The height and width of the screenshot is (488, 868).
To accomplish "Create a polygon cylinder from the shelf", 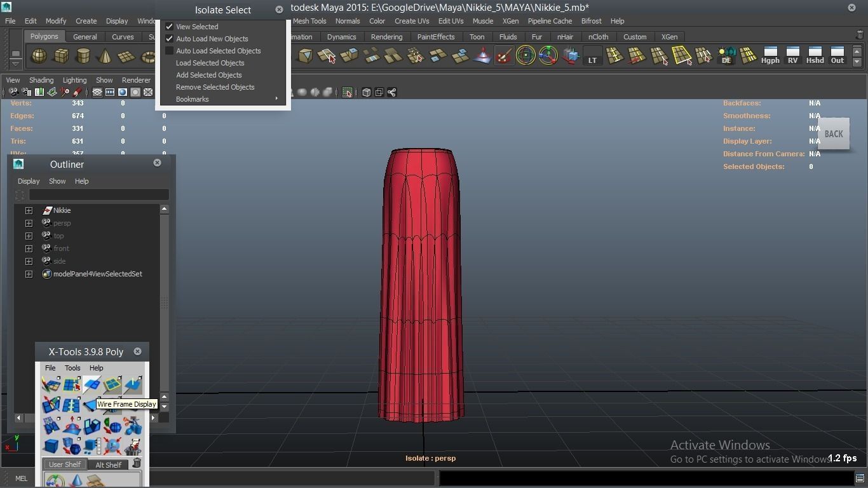I will [83, 56].
